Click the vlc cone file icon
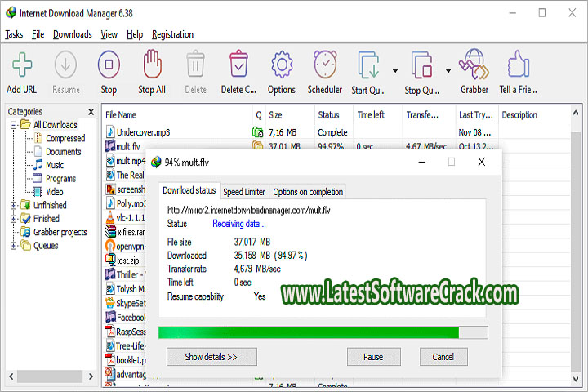 coord(110,217)
